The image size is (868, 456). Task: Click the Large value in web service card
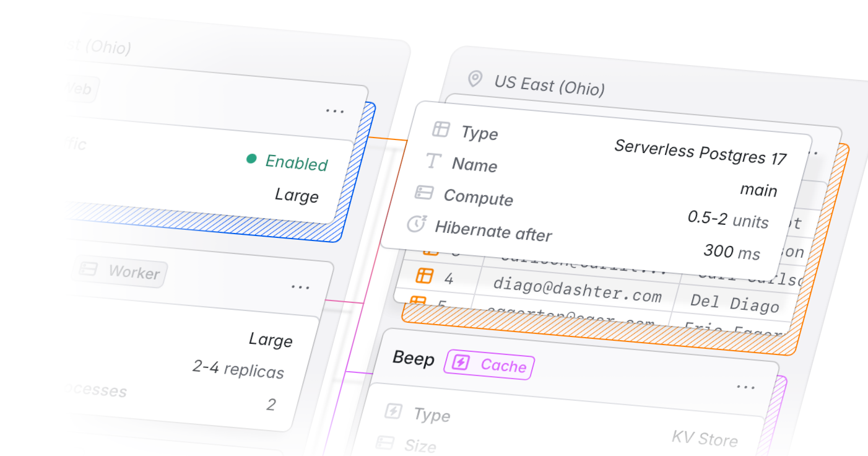coord(297,195)
